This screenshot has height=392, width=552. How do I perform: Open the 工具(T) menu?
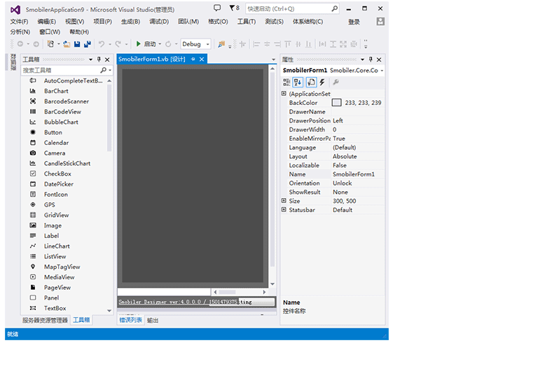coord(247,22)
